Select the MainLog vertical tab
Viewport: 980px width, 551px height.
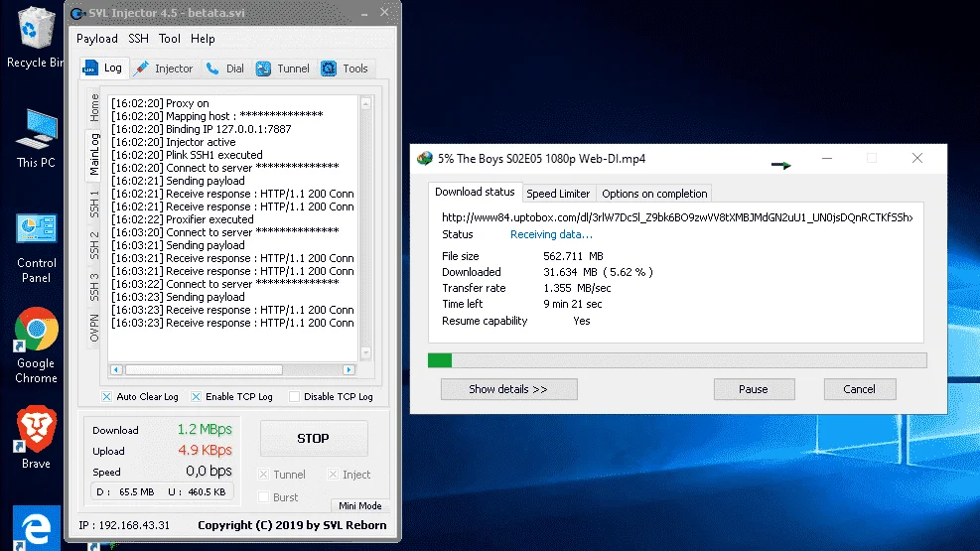click(93, 154)
